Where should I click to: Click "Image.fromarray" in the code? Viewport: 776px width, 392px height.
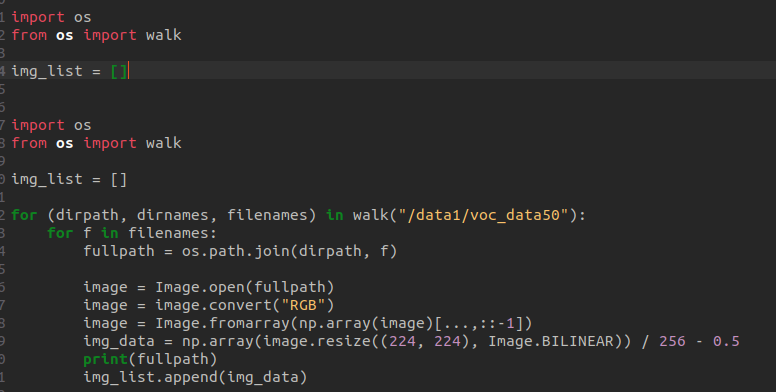(x=223, y=324)
